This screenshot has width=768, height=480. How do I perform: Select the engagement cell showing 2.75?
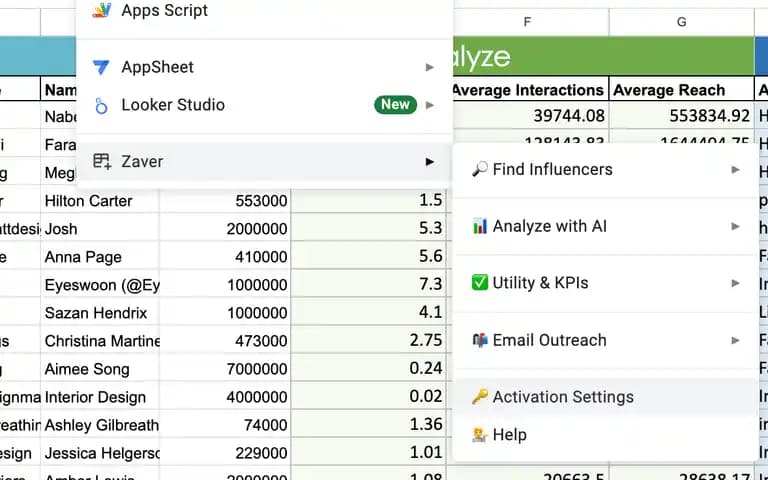point(368,341)
